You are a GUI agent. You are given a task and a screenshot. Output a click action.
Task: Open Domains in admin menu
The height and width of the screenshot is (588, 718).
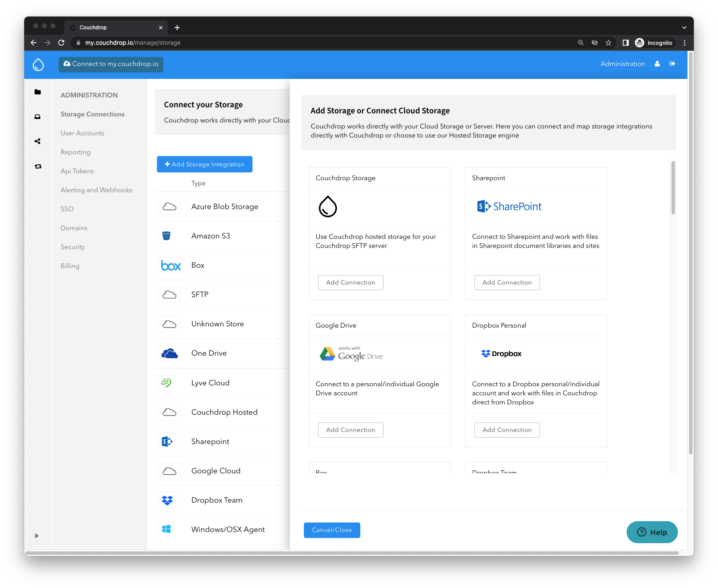[74, 228]
